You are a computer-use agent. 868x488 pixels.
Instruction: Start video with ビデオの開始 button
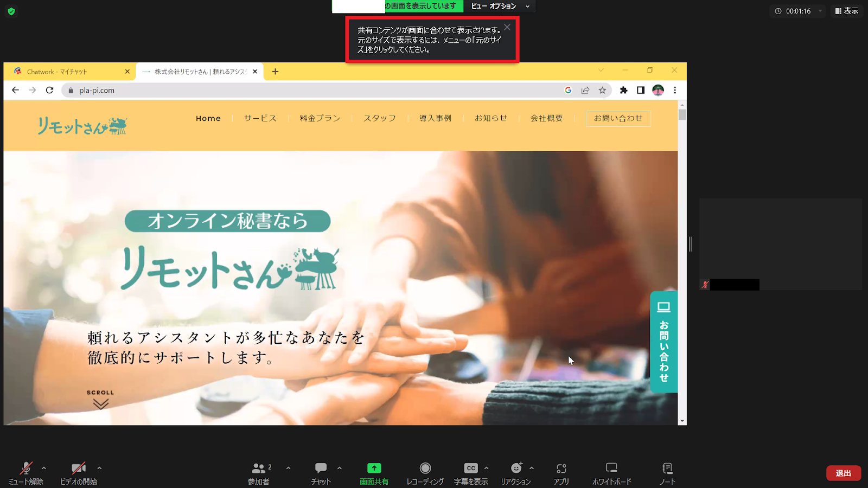[79, 473]
